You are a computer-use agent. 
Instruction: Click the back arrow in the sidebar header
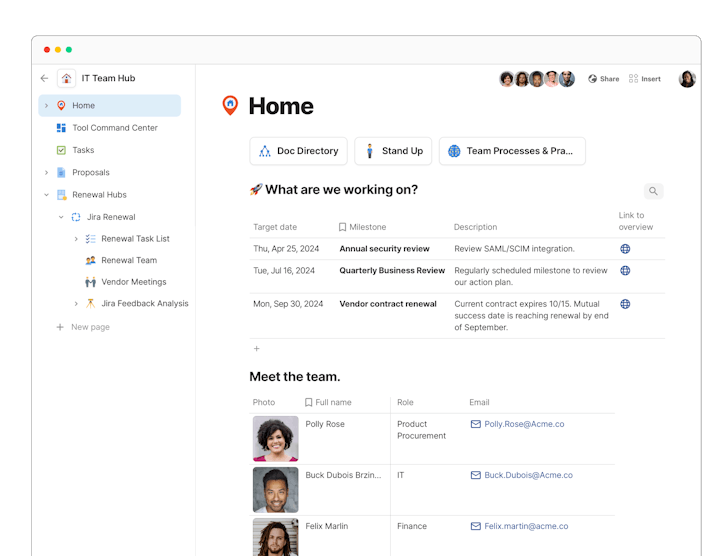tap(44, 78)
